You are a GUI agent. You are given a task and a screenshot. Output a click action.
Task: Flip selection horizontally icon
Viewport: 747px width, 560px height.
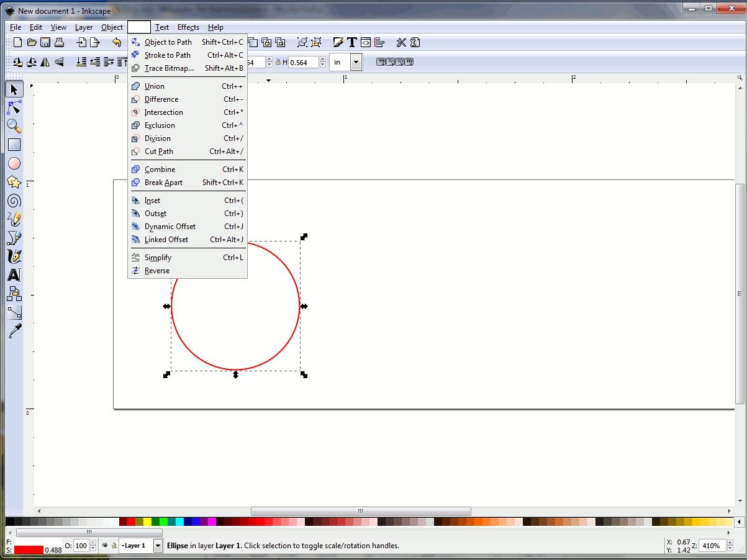[45, 62]
